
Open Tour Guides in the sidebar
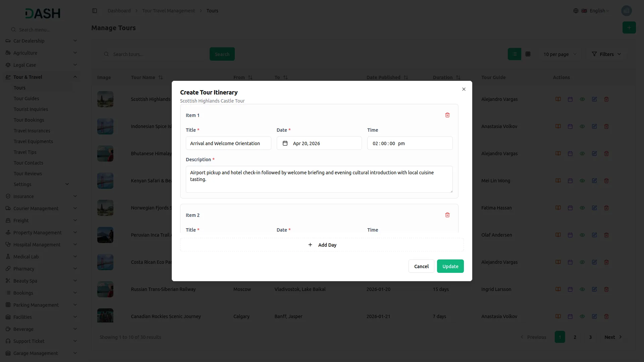click(x=26, y=99)
